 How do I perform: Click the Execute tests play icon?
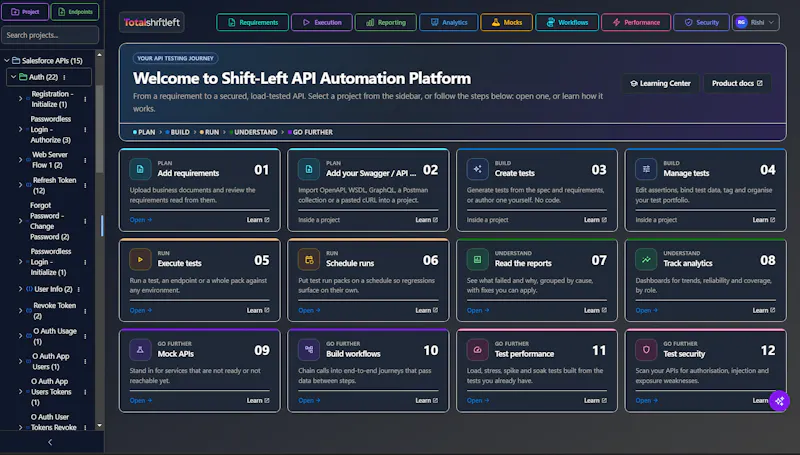point(140,260)
